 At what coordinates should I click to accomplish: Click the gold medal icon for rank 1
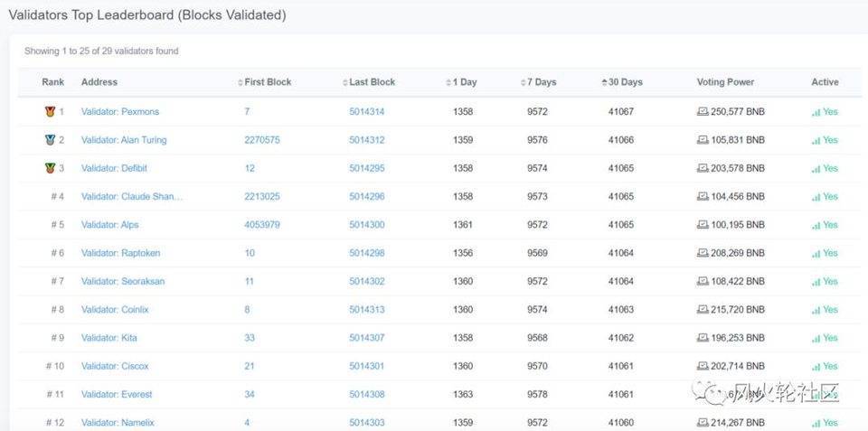coord(50,112)
